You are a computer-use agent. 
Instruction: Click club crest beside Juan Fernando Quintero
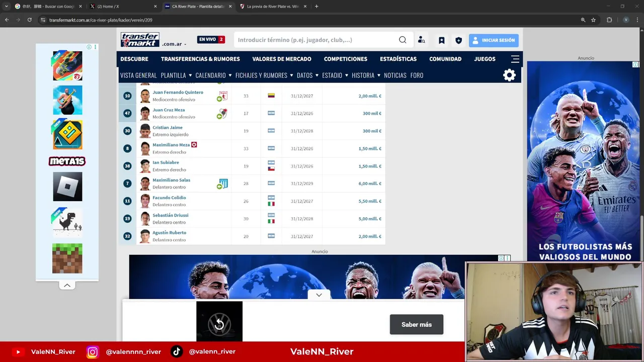pos(223,96)
